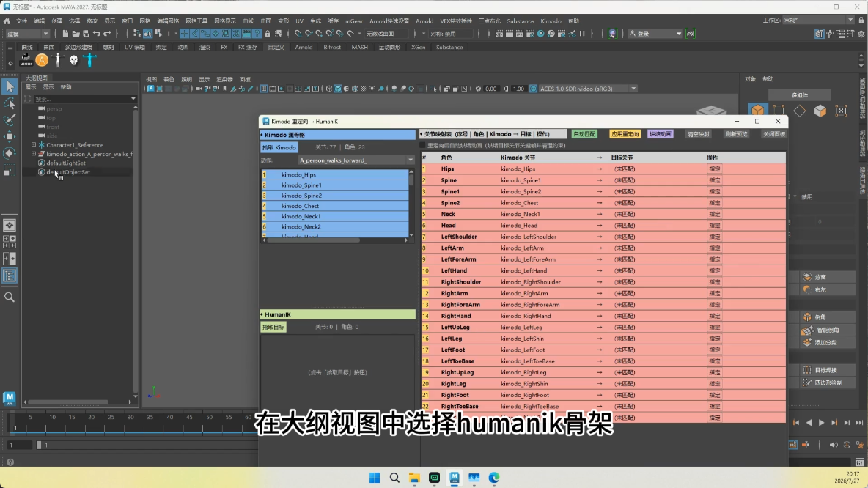
Task: Switch to the Bifrost shelf tab
Action: click(332, 48)
